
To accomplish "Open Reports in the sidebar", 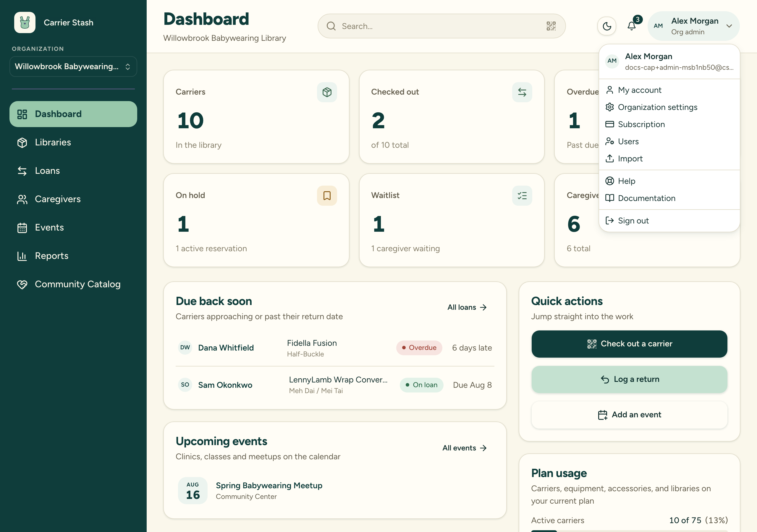I will pos(73,256).
